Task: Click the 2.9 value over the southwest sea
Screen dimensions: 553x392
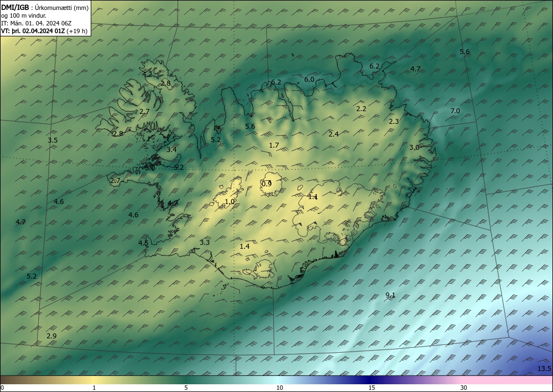Action: point(51,336)
